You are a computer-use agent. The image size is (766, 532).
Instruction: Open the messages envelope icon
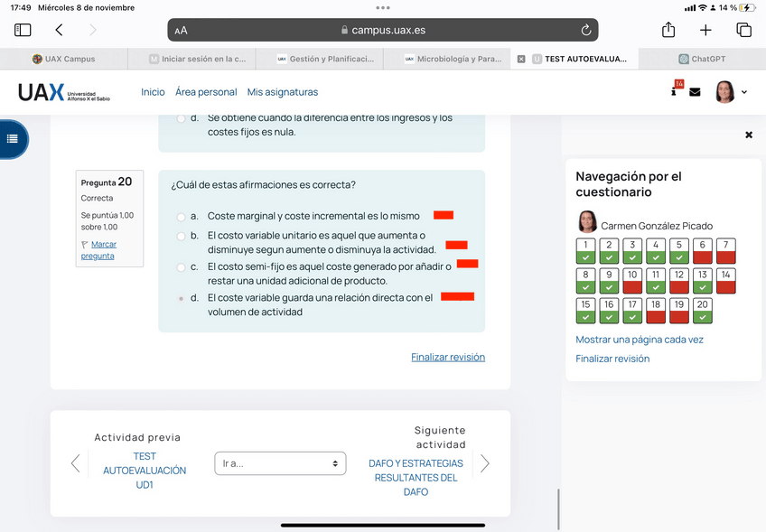pos(695,92)
